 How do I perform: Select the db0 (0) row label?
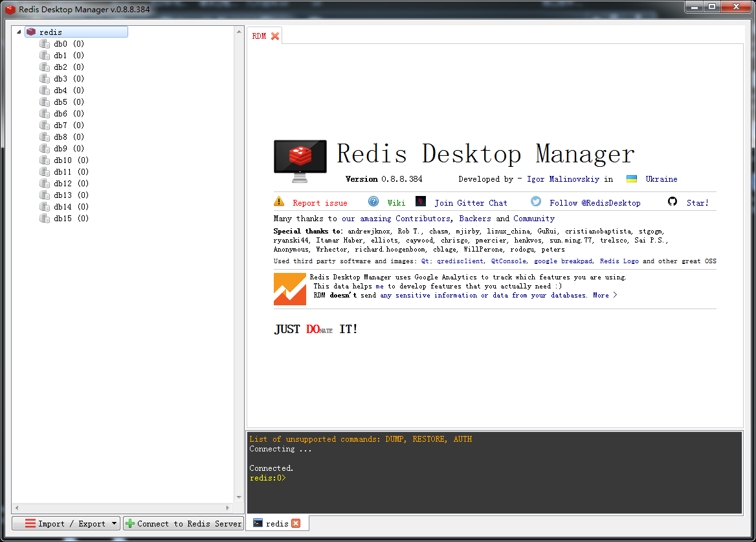(69, 44)
